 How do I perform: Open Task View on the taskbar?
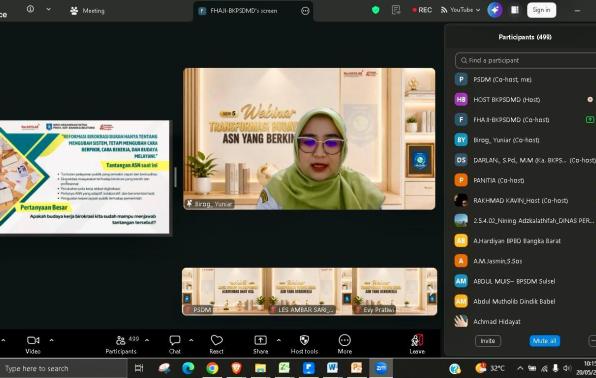[139, 368]
